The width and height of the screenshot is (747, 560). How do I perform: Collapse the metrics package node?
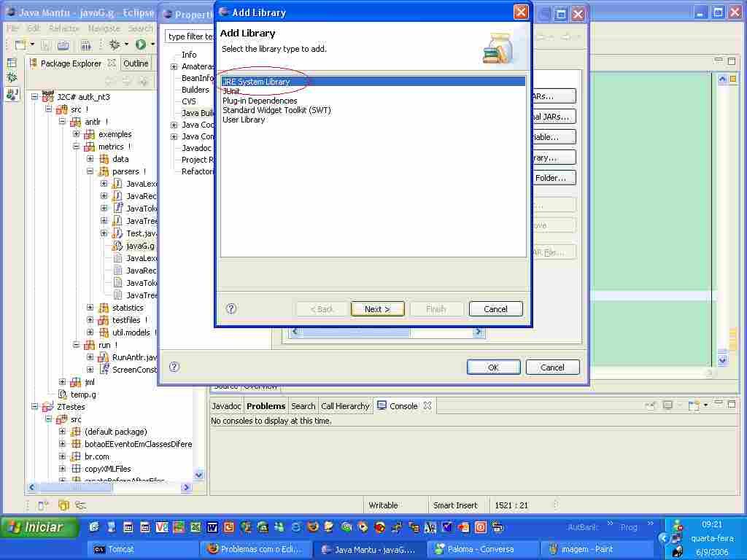click(x=76, y=147)
